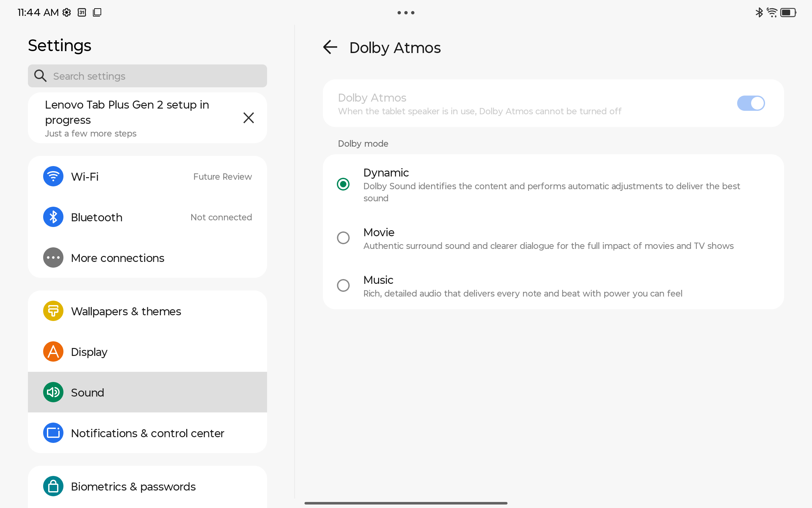Tap the 'cannot be turned off' notice text

[480, 111]
